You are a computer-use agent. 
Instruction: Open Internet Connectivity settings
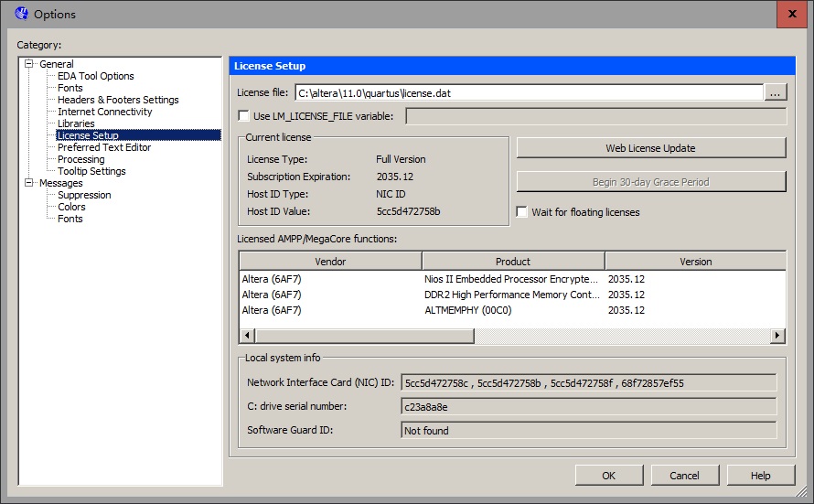click(x=104, y=112)
